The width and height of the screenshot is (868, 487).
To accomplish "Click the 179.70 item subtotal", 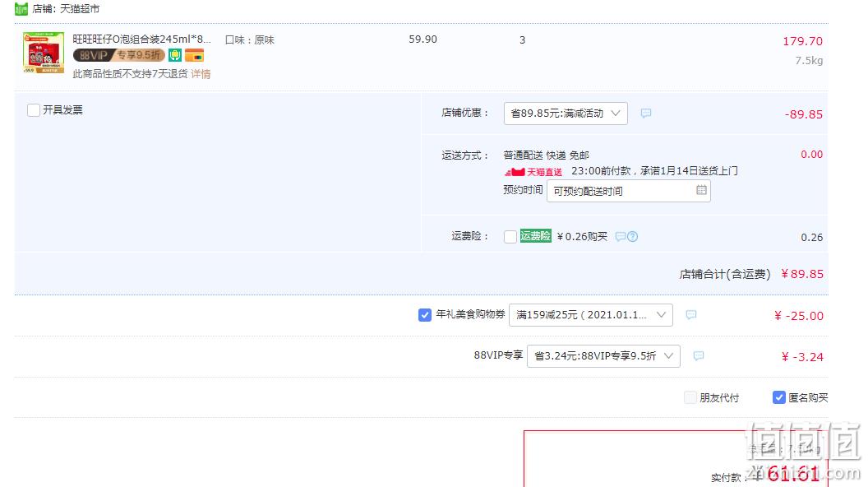I will click(803, 41).
